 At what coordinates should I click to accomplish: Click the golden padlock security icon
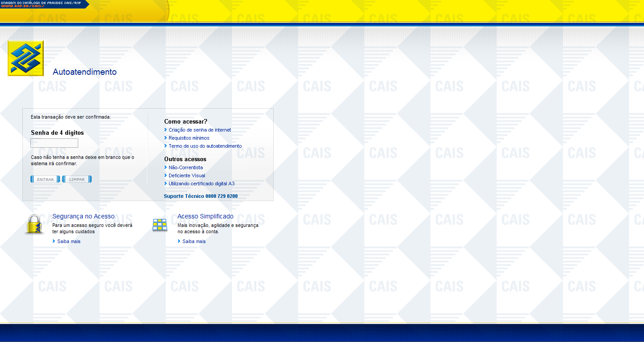[34, 224]
